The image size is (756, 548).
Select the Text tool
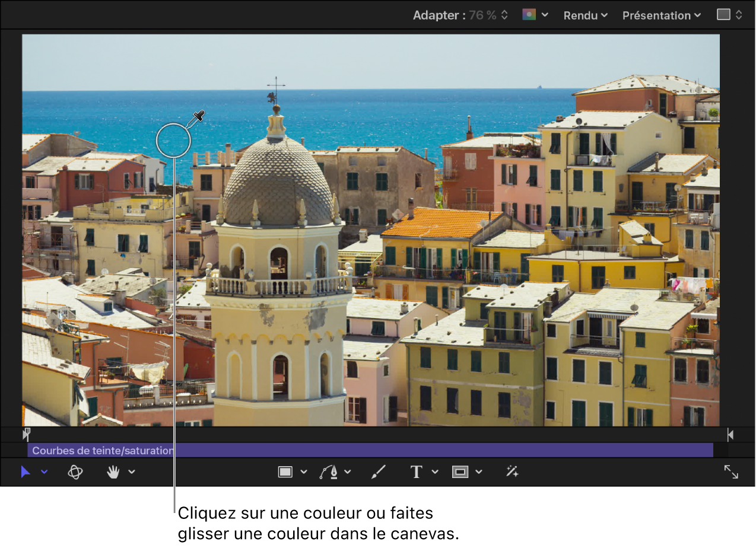point(416,472)
